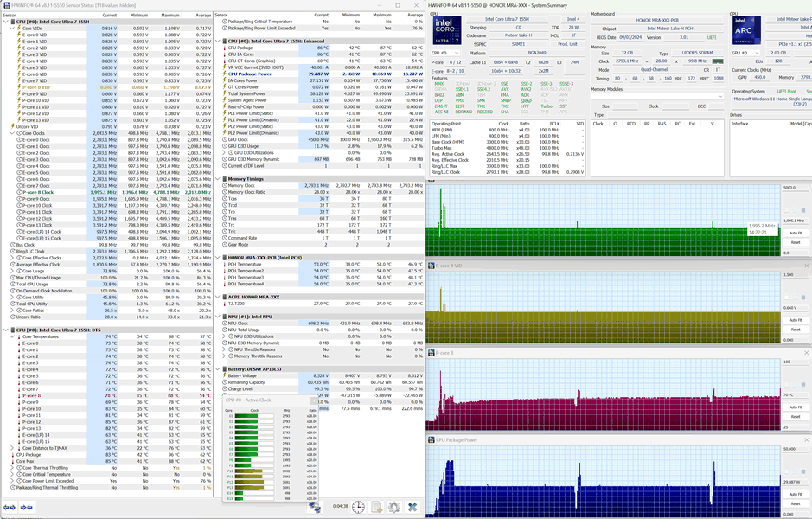812x519 pixels.
Task: Click Reset in the 70 °C P-core 8 graph
Action: pos(796,416)
